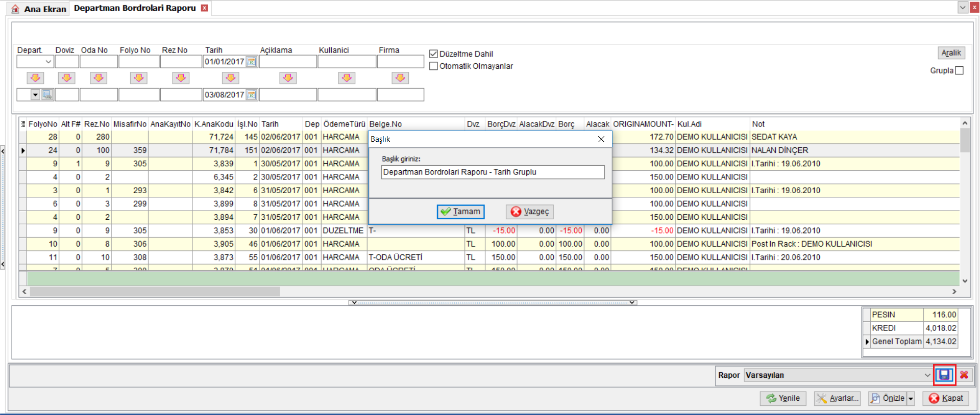The width and height of the screenshot is (980, 415).
Task: Confirm the title with Tamam
Action: [460, 212]
